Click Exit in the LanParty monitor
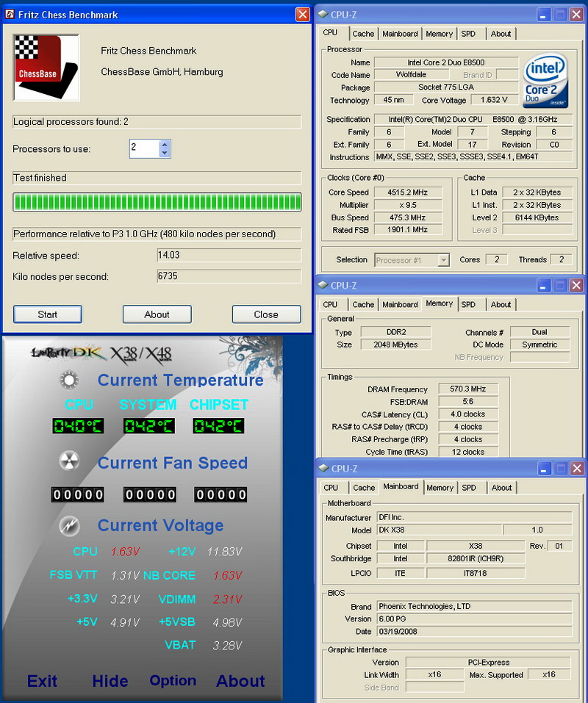The width and height of the screenshot is (588, 703). point(42,681)
